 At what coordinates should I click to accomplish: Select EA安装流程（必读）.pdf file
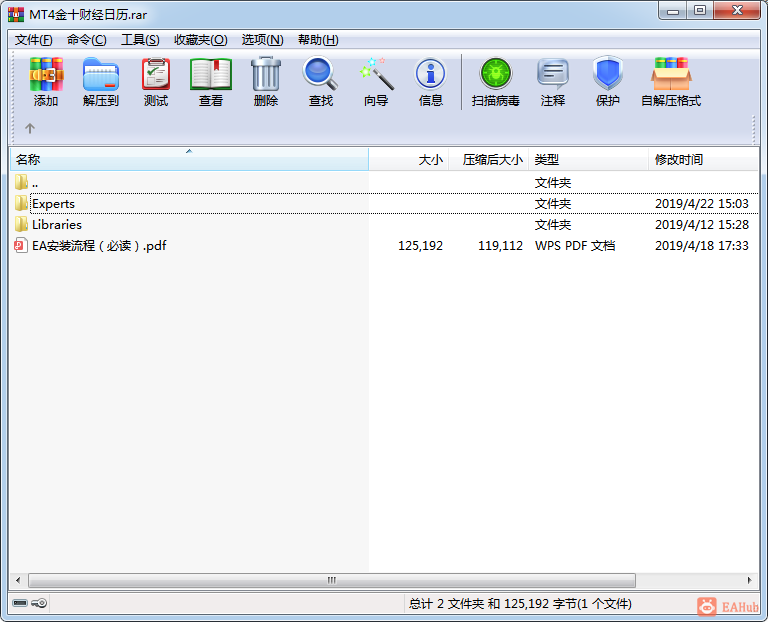(x=99, y=246)
